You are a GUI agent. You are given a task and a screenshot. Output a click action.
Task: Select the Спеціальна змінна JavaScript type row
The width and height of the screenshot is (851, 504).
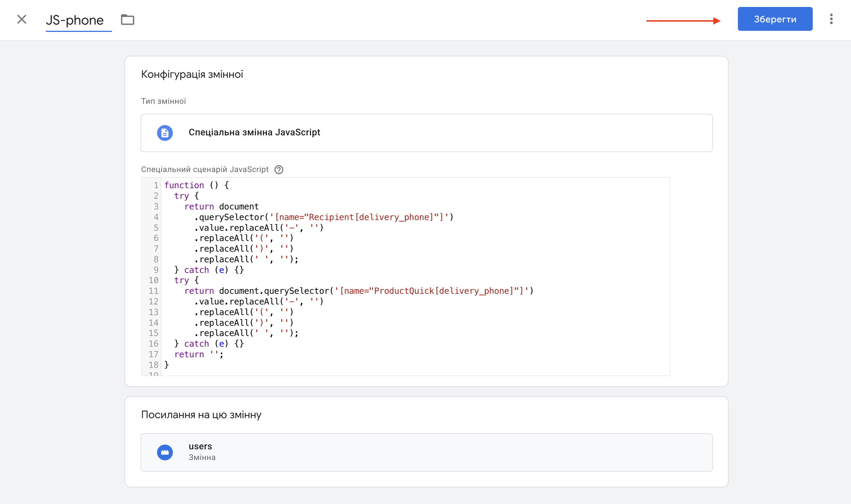click(x=426, y=133)
